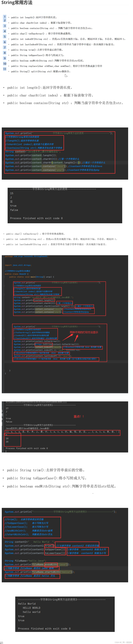Click 'HELLO WORLD' console output line
The width and height of the screenshot is (133, 644).
pyautogui.click(x=32, y=608)
